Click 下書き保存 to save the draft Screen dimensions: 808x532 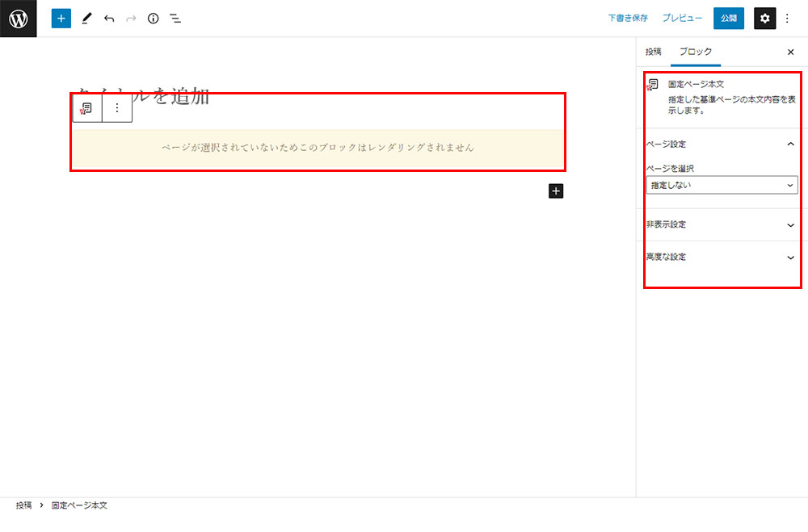(x=628, y=19)
